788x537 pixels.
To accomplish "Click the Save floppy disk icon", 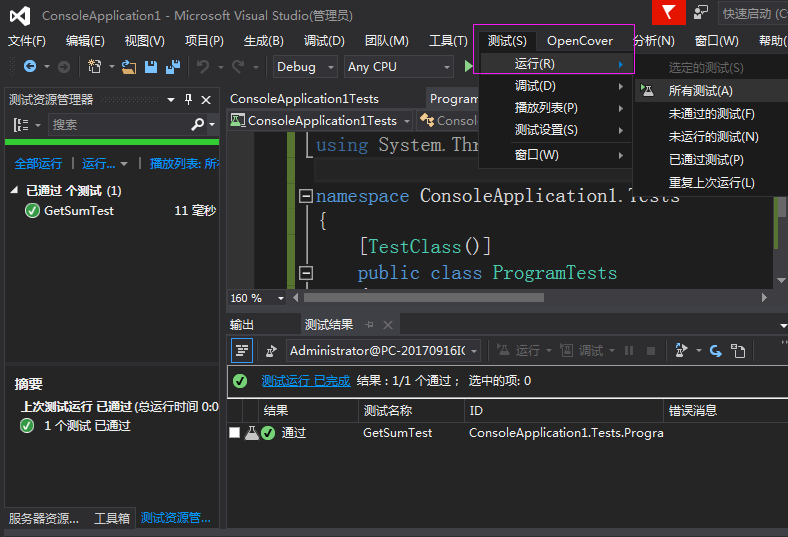I will coord(151,67).
